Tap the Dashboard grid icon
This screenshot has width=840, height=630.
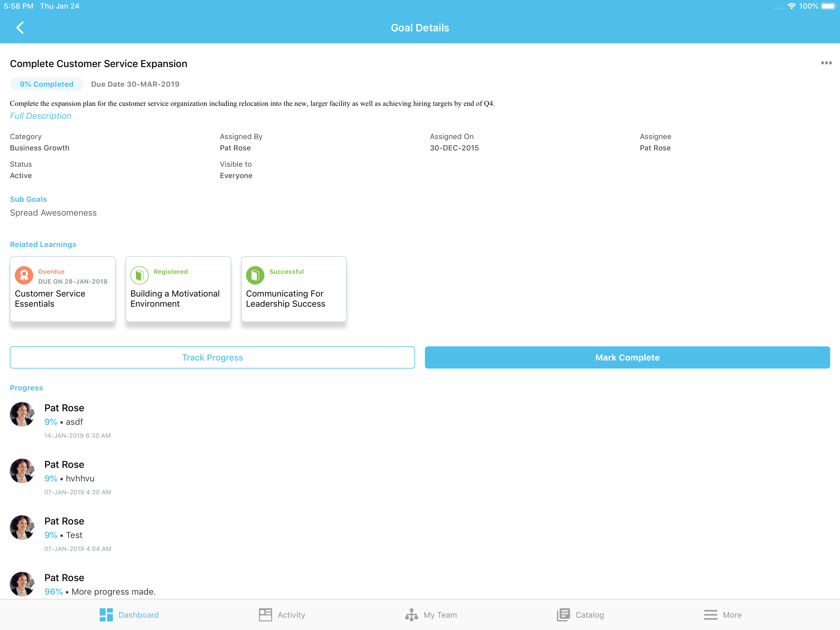click(106, 614)
